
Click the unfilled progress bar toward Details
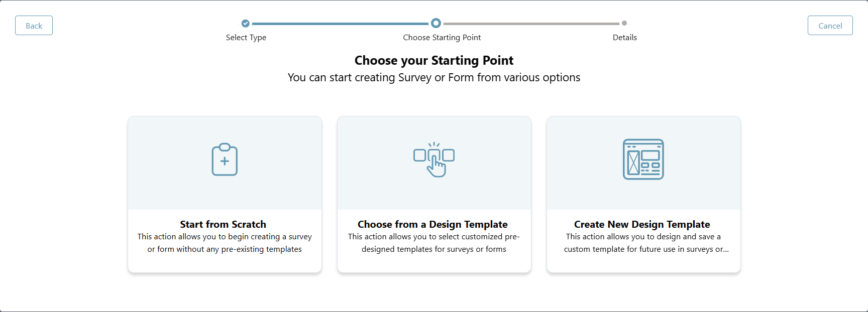coord(532,23)
